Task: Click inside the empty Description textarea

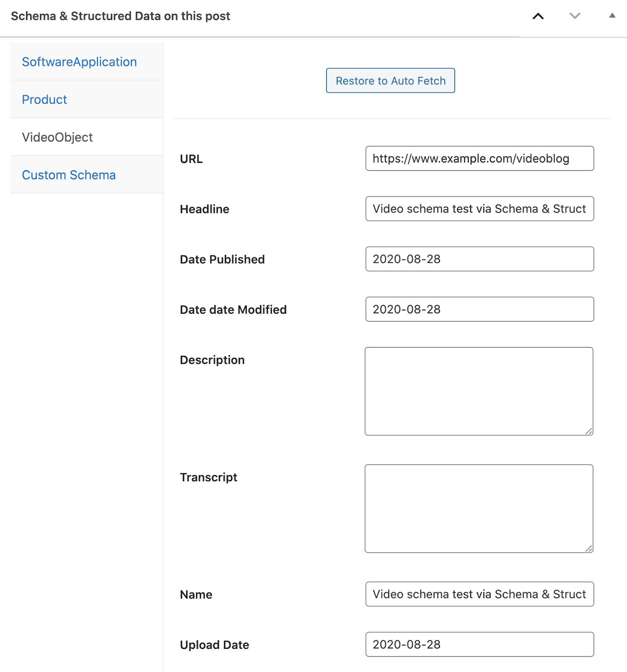Action: pos(478,391)
